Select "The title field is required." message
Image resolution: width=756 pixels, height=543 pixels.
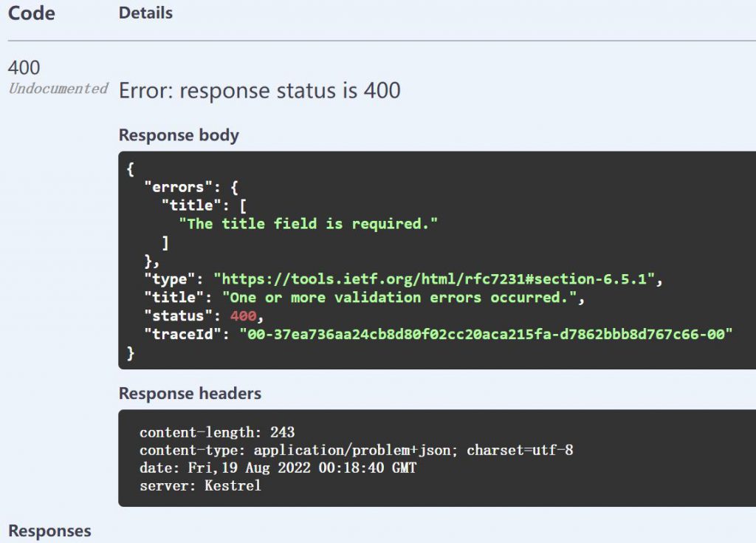[308, 223]
